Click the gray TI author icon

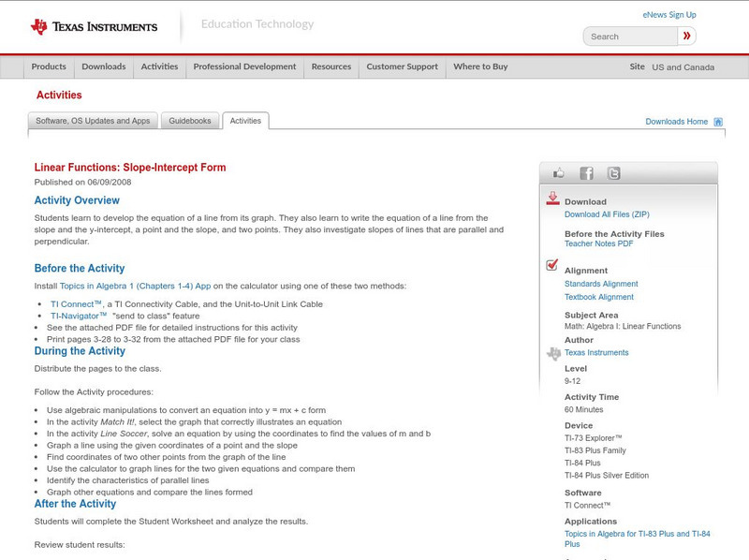(553, 354)
